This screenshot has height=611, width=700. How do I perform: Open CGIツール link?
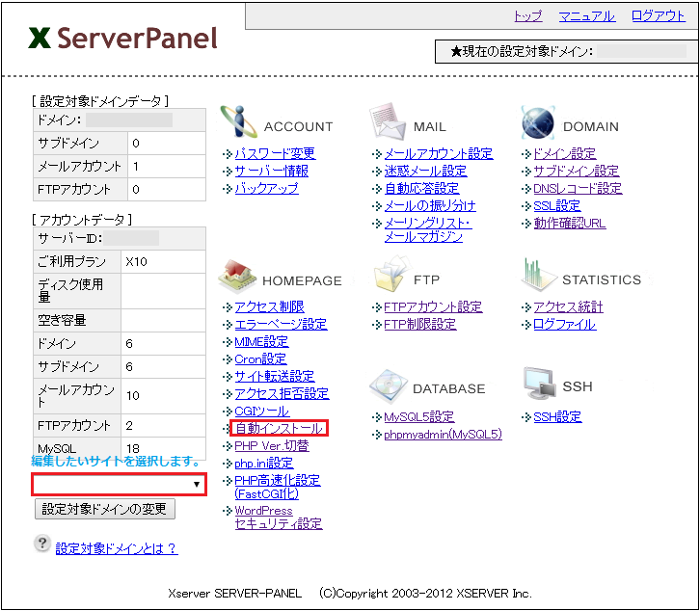(x=262, y=412)
